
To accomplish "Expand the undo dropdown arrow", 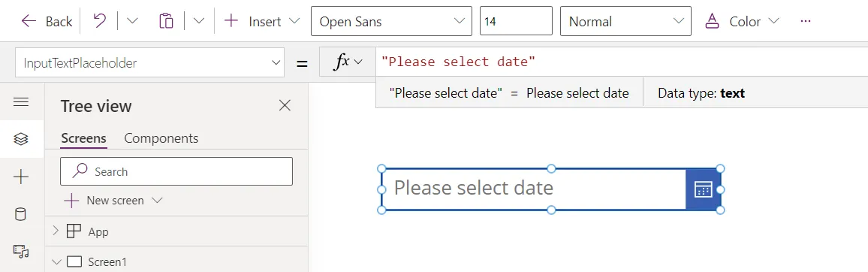I will point(132,21).
